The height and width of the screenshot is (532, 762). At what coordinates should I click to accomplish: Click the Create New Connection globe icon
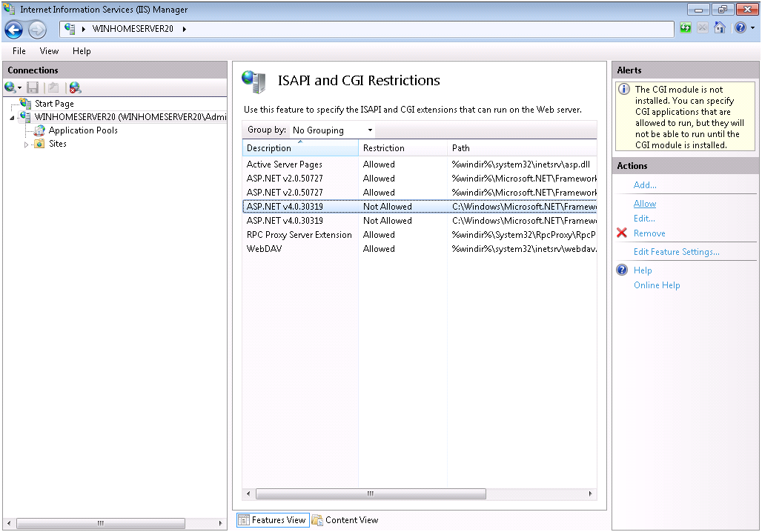pos(10,87)
